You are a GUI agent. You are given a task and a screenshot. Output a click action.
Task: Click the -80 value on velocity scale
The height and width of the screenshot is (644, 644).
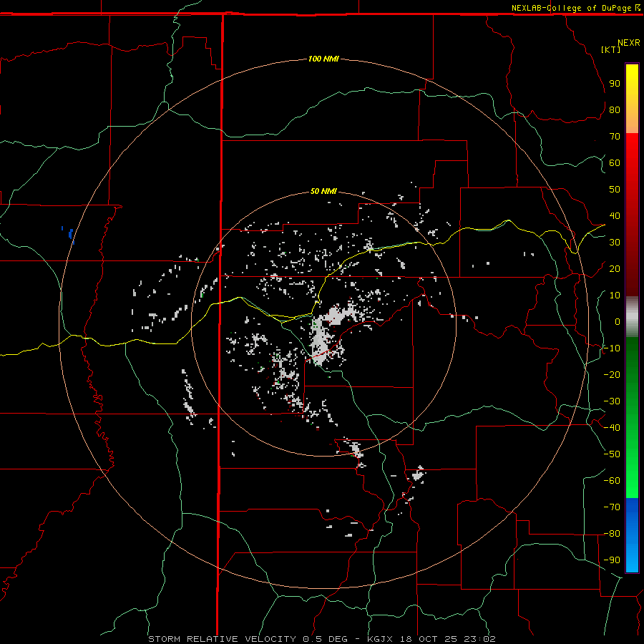click(612, 534)
